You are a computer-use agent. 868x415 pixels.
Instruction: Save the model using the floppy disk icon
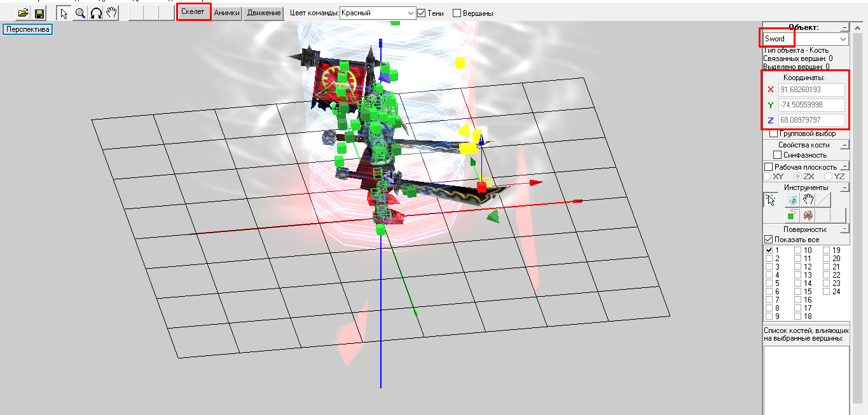click(39, 13)
